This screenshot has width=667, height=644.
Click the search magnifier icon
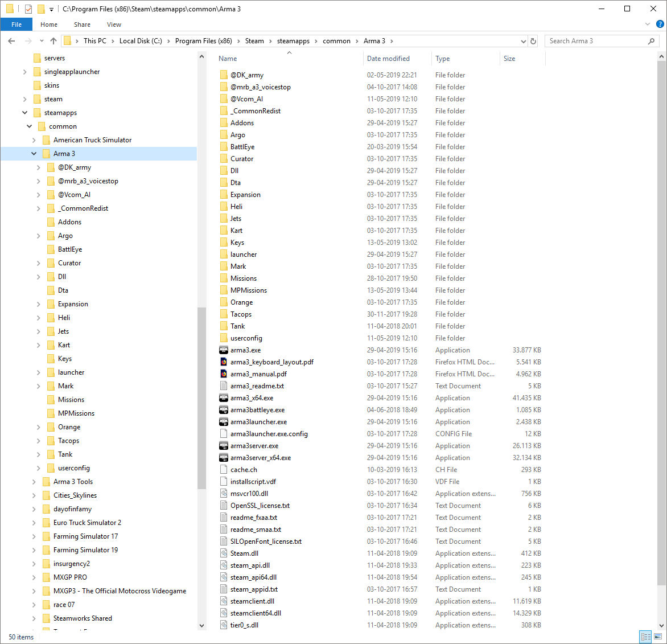coord(651,41)
